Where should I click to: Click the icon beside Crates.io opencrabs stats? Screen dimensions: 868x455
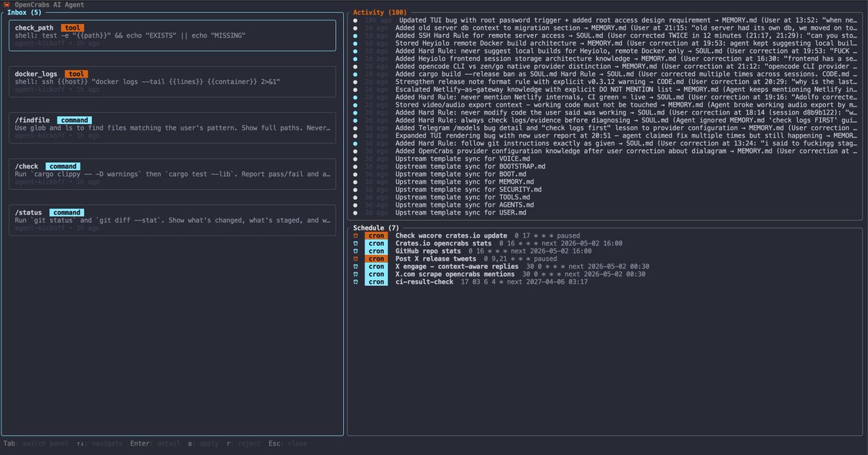355,243
